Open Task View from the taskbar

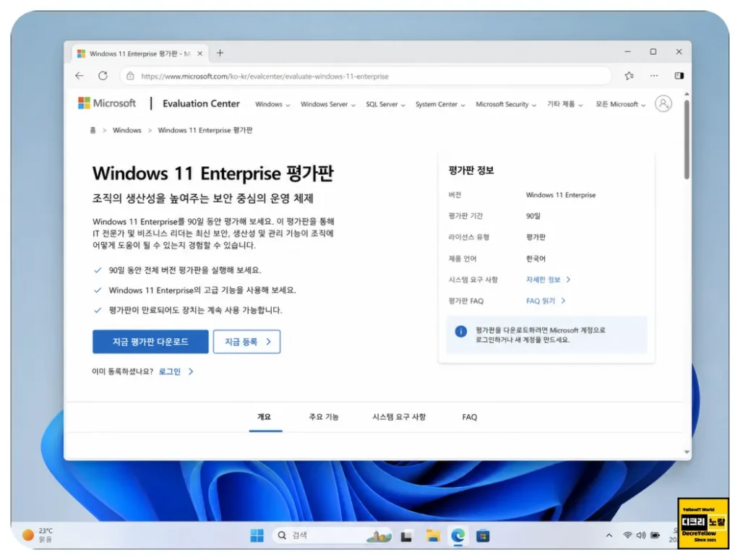point(406,536)
